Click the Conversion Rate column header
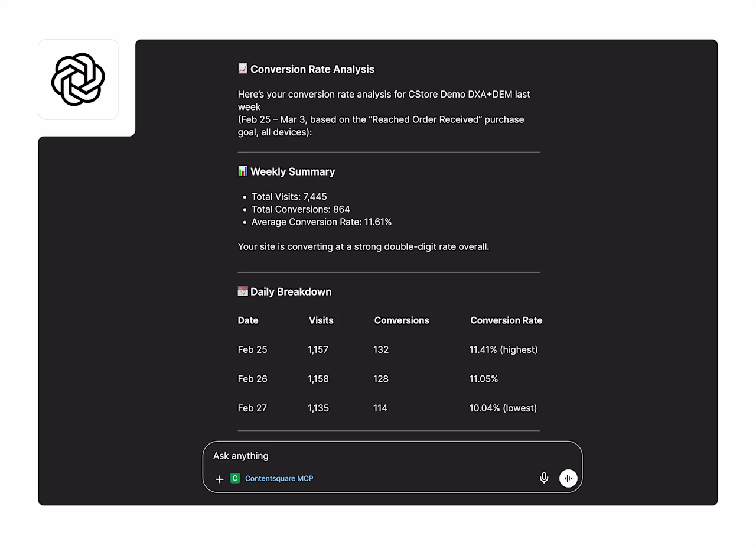Viewport: 756px width, 545px height. click(x=506, y=320)
